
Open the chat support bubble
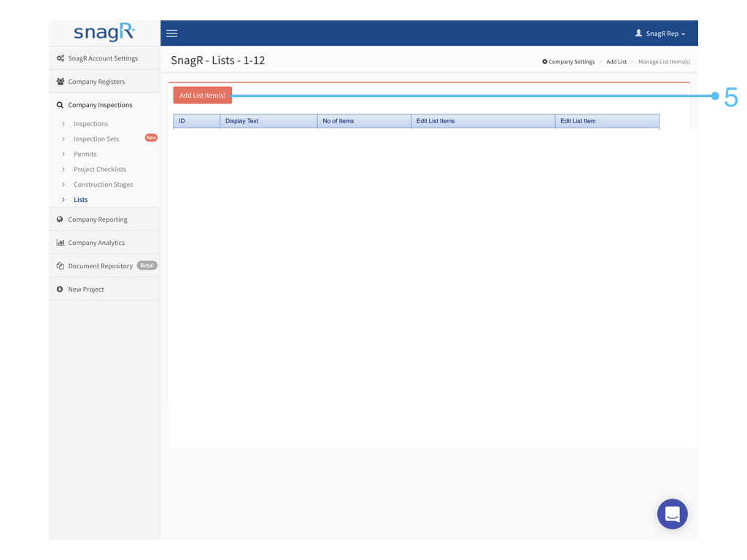[672, 514]
